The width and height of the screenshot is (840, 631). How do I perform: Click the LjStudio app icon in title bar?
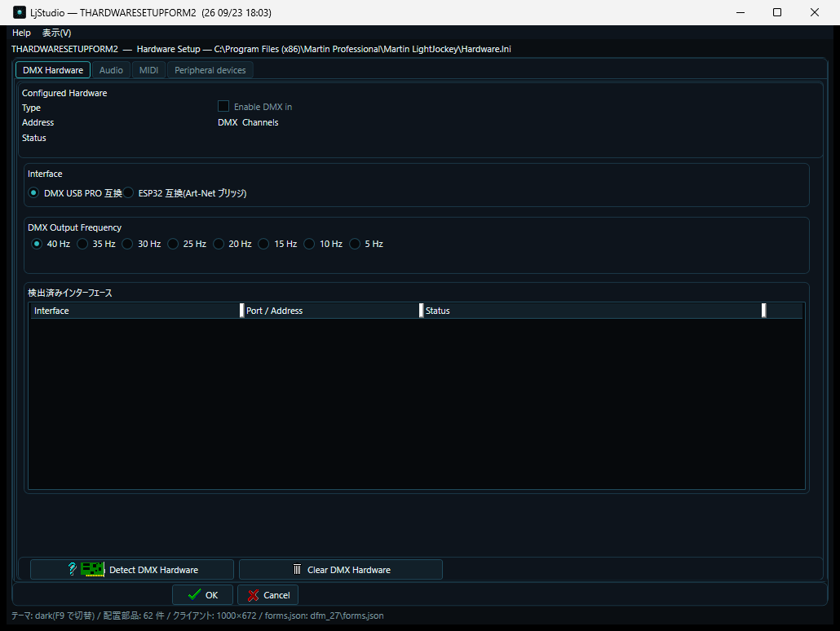(20, 12)
